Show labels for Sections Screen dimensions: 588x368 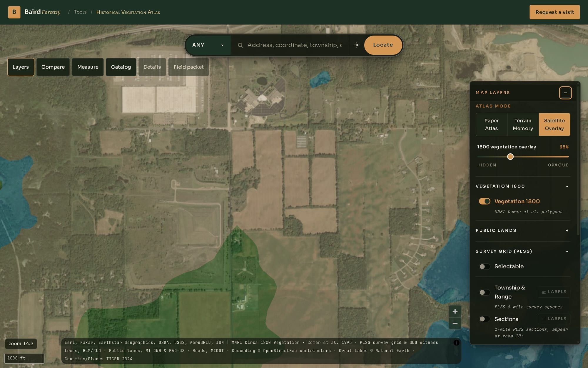tap(554, 319)
